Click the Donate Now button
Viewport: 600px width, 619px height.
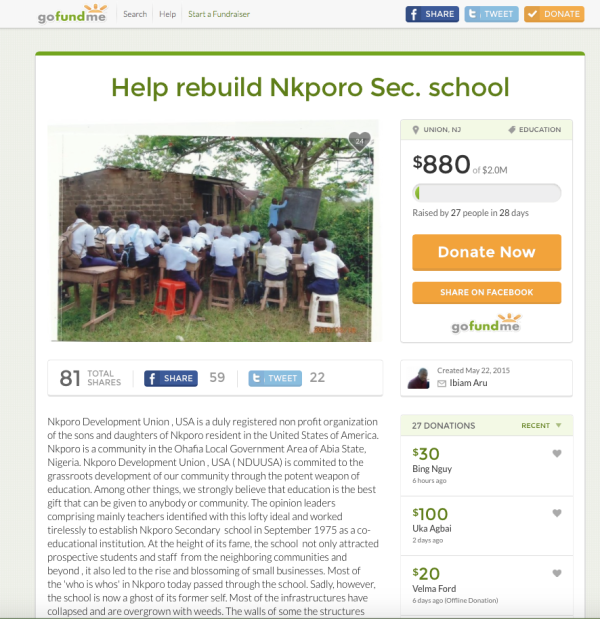click(x=487, y=252)
